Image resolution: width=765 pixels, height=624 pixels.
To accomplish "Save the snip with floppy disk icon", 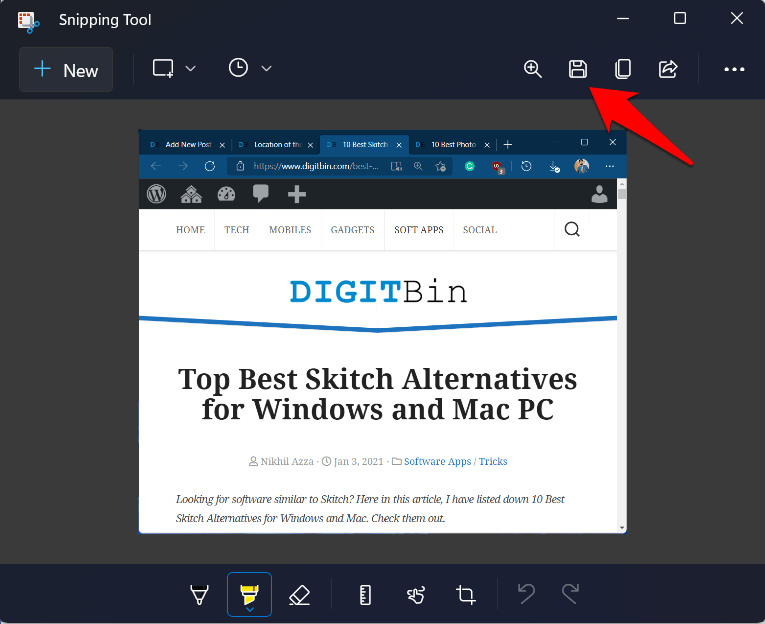I will (578, 69).
